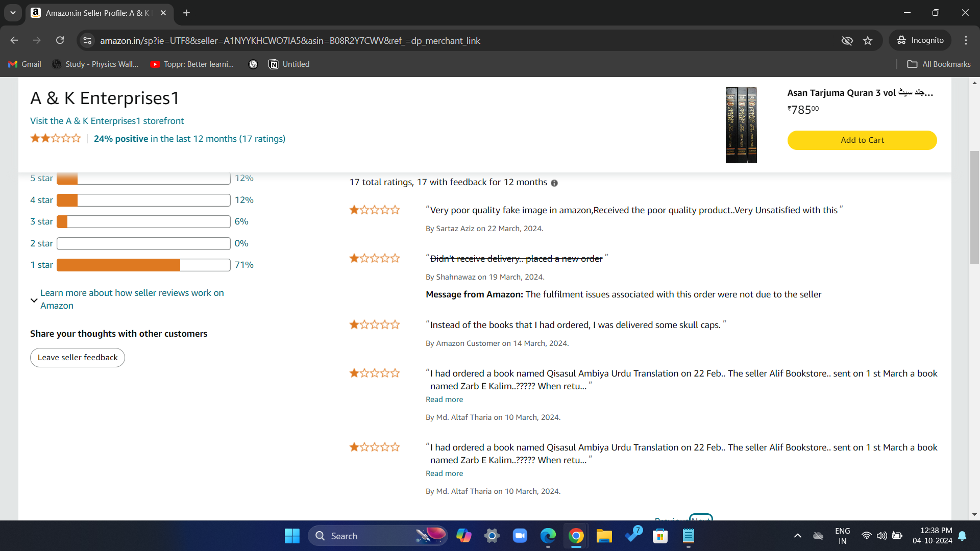Click the Asan Tarjuma Quran product thumbnail
This screenshot has width=980, height=551.
pyautogui.click(x=741, y=125)
